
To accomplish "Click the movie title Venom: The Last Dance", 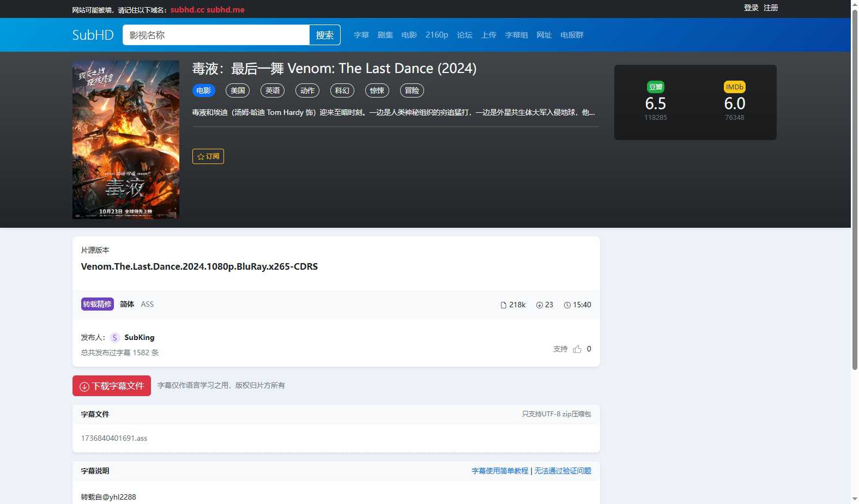I will pyautogui.click(x=334, y=69).
